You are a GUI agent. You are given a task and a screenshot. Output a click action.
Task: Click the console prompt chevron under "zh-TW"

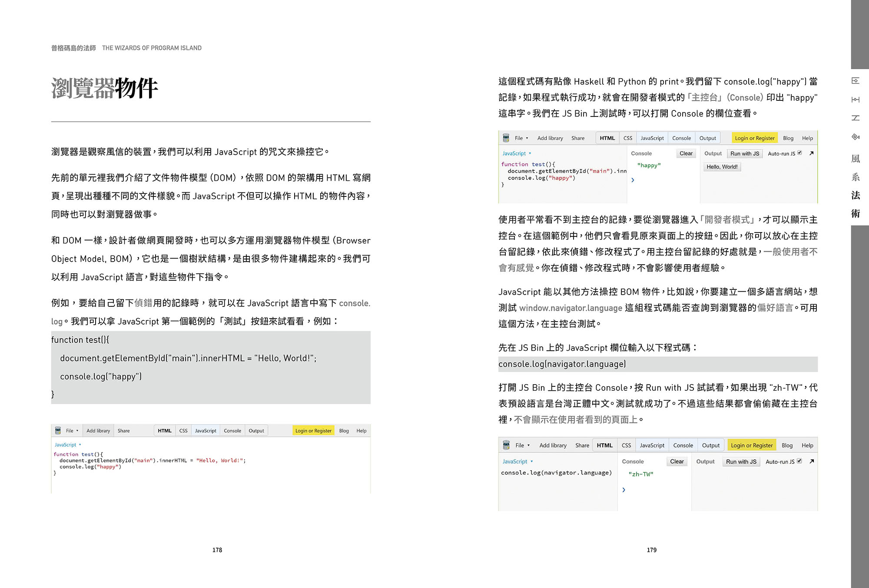(624, 490)
